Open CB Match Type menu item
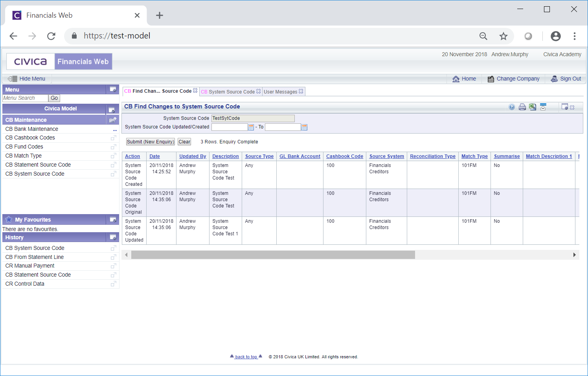Viewport: 588px width, 376px height. click(x=24, y=156)
